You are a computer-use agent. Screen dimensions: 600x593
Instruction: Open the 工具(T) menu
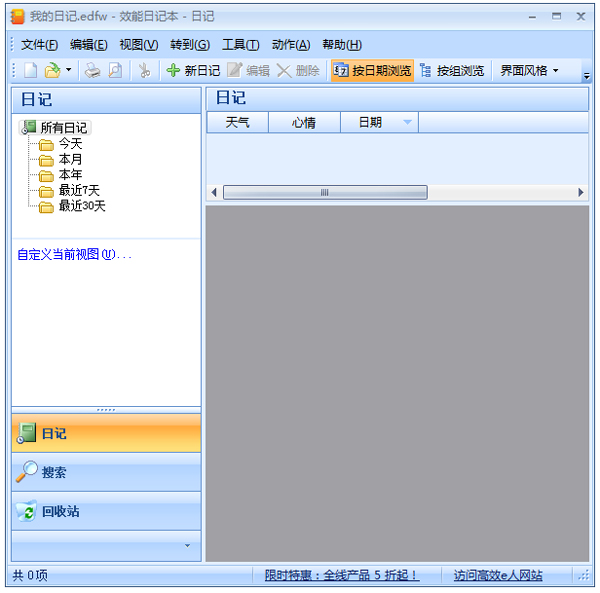pyautogui.click(x=241, y=45)
